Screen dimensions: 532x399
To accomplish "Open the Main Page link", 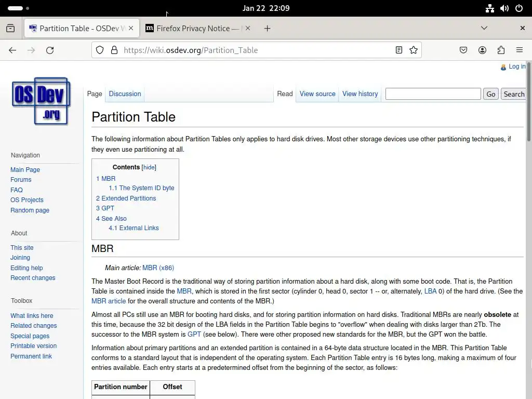I will pos(25,170).
